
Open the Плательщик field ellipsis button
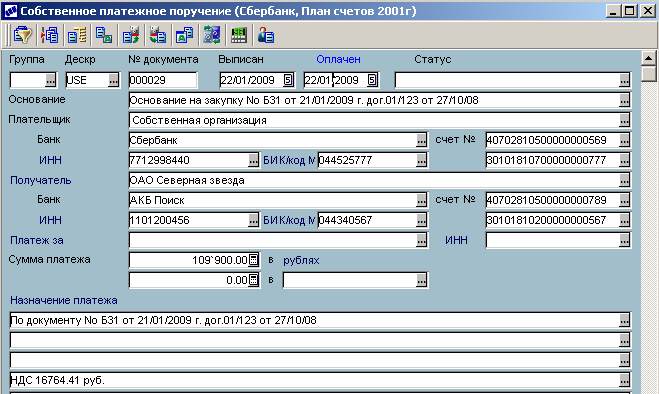pos(625,120)
